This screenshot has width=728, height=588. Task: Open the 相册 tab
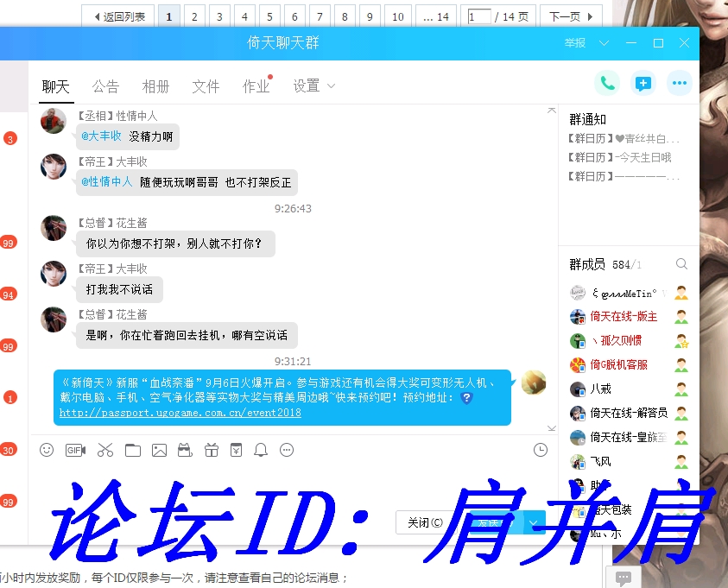155,86
